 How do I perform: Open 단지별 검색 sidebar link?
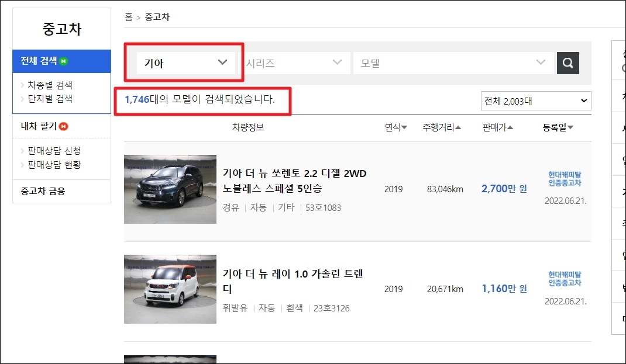point(50,99)
